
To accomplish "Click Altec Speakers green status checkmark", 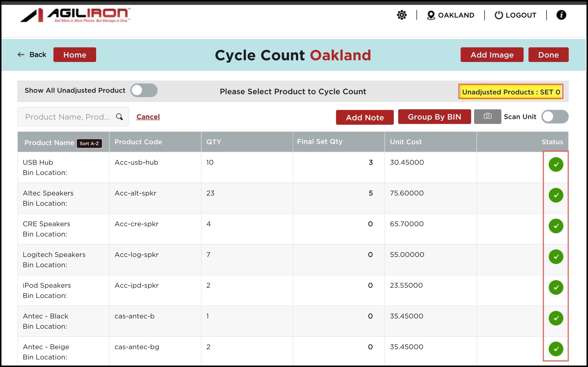I will click(556, 195).
